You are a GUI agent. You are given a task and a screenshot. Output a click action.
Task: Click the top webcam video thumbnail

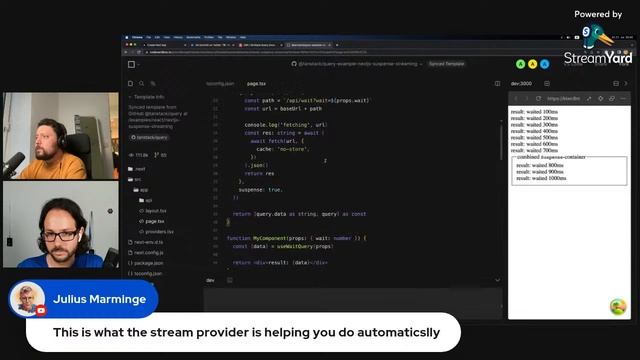(x=61, y=136)
